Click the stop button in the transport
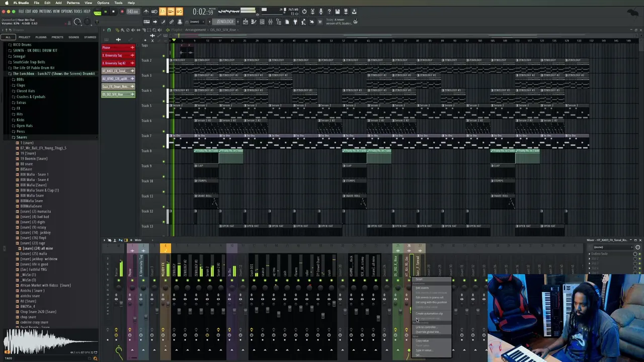The width and height of the screenshot is (644, 362). (113, 11)
